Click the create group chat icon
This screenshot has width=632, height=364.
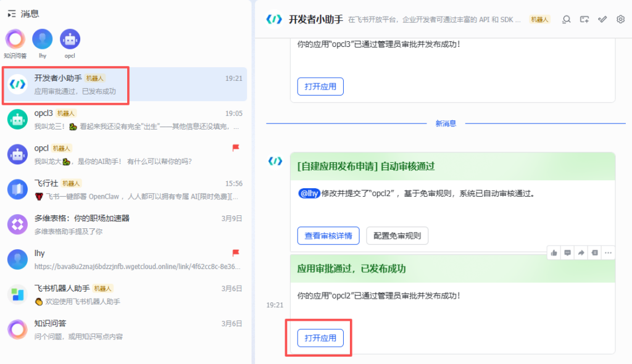click(x=584, y=19)
